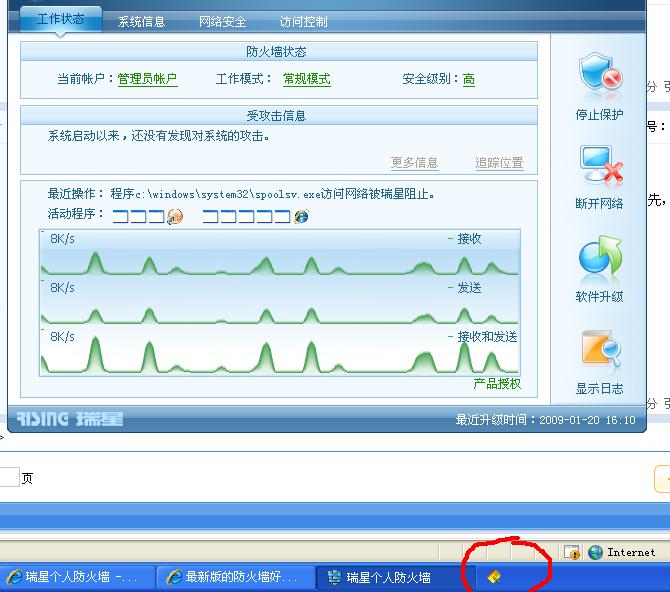
Task: Open taskbar item 最新版的防火墙好
Action: pos(236,577)
